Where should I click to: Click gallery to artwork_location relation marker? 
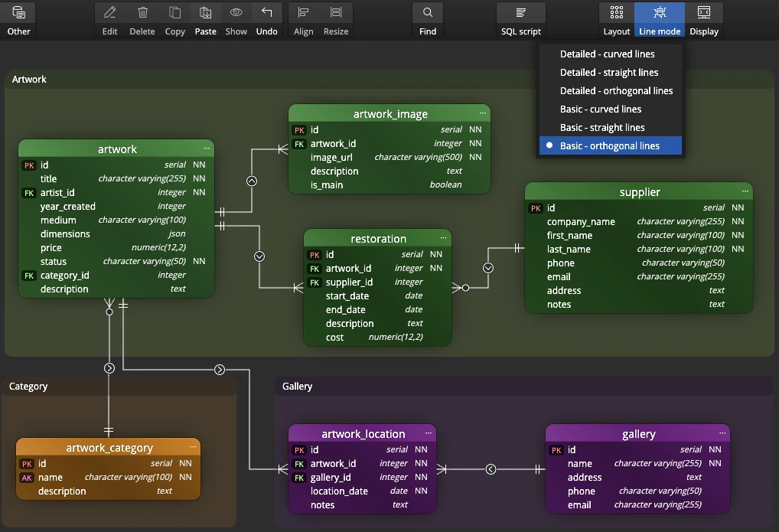tap(491, 469)
